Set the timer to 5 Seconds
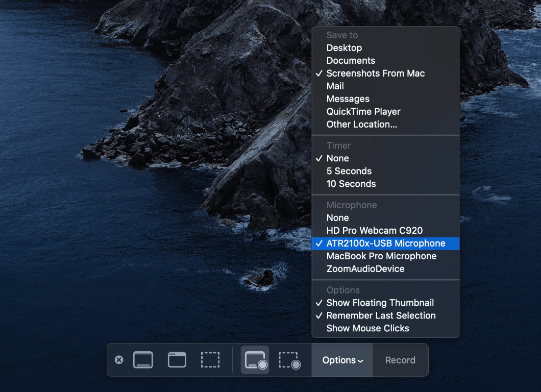This screenshot has height=392, width=541. click(x=349, y=171)
